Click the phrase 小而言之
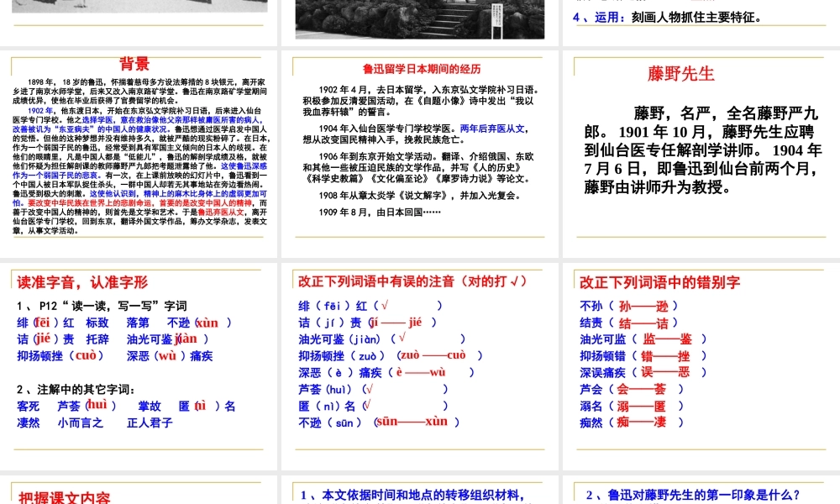Image resolution: width=840 pixels, height=504 pixels. [x=81, y=423]
